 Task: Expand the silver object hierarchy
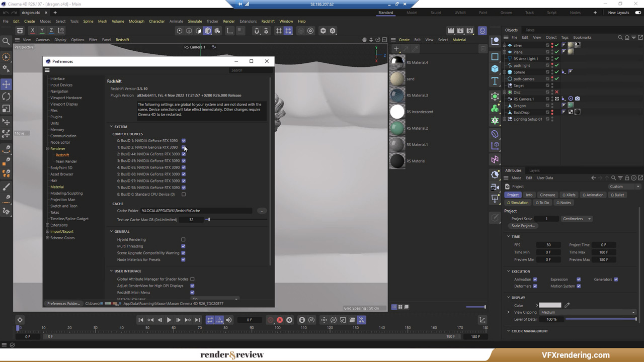[505, 45]
